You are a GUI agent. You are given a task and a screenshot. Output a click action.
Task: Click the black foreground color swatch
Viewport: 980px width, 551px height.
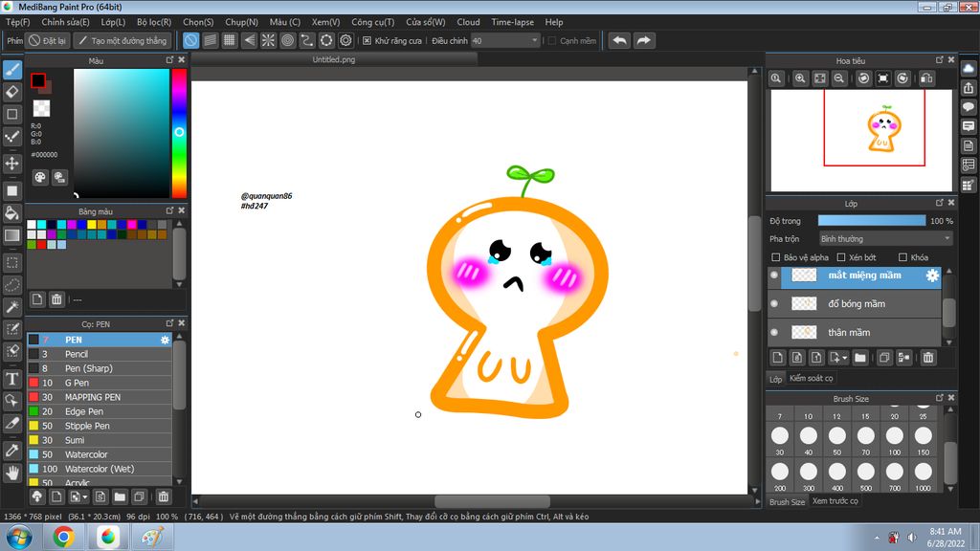pos(38,80)
